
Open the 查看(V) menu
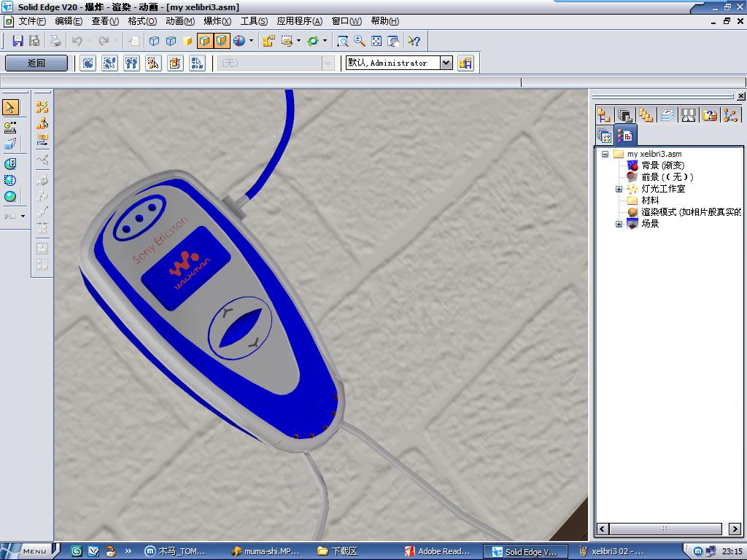click(x=105, y=21)
